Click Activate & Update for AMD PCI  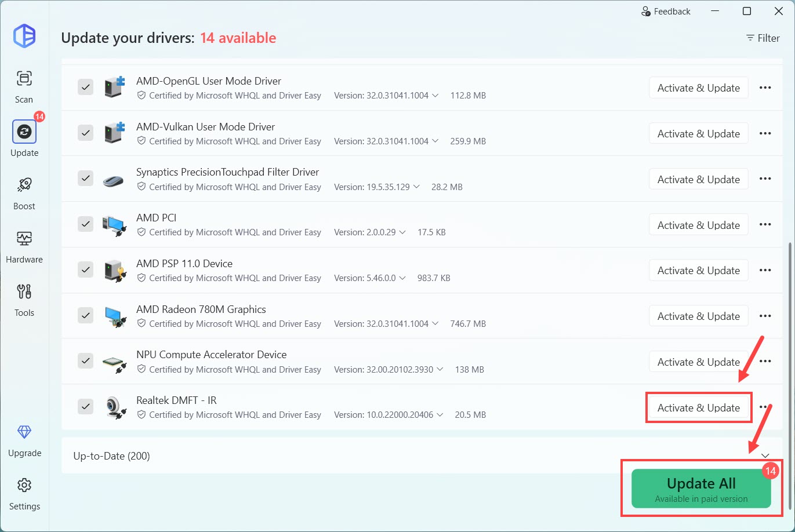point(699,225)
